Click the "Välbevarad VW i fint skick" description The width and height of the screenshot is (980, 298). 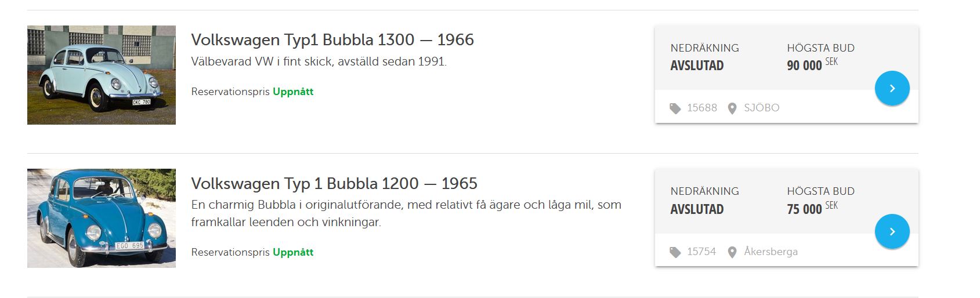point(319,61)
